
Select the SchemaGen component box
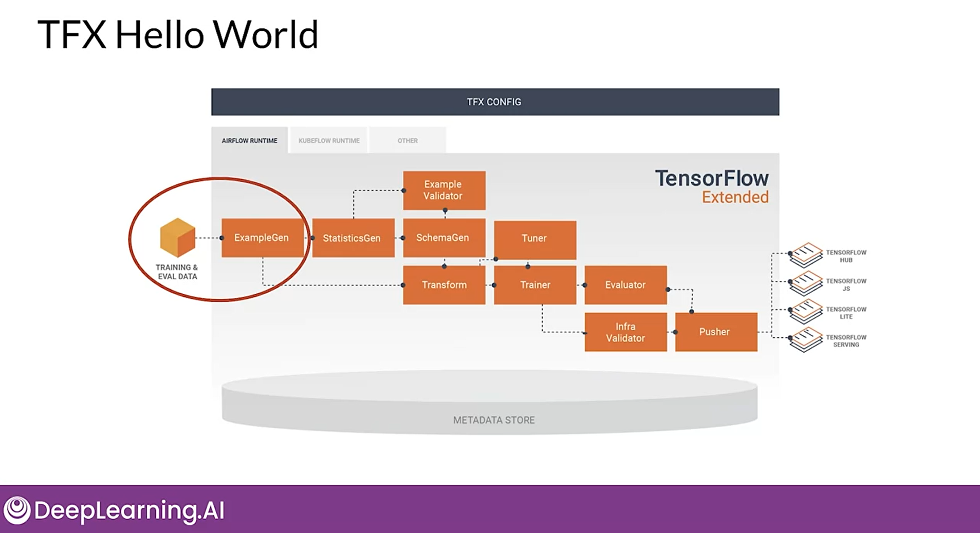click(444, 238)
